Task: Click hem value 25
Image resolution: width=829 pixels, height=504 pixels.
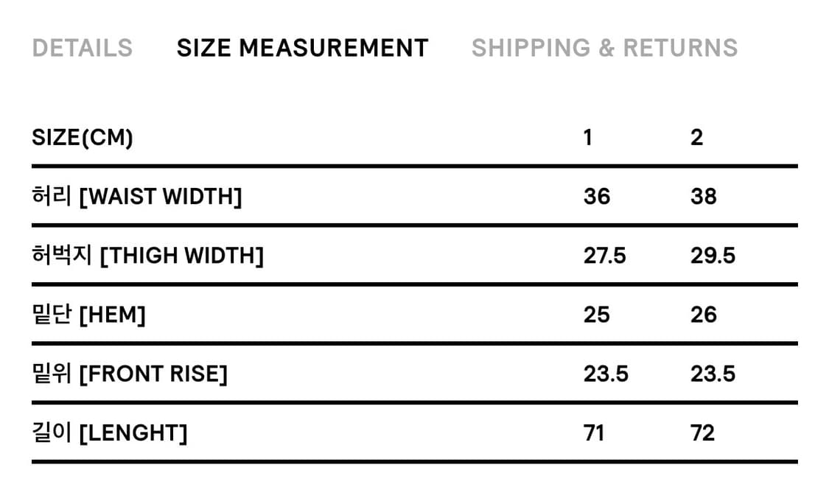Action: click(x=597, y=315)
